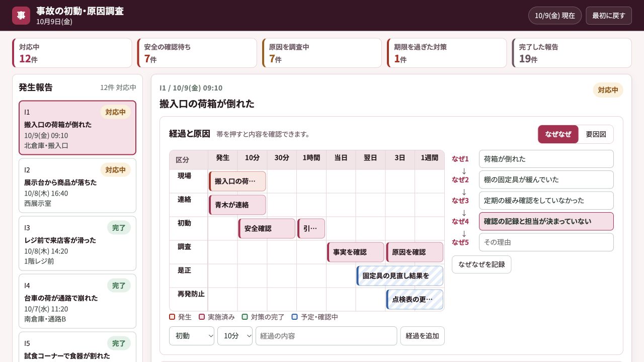Click the なぜ1 field 荷箱が倒れた
Screen dimensions: 644x362
(546, 159)
